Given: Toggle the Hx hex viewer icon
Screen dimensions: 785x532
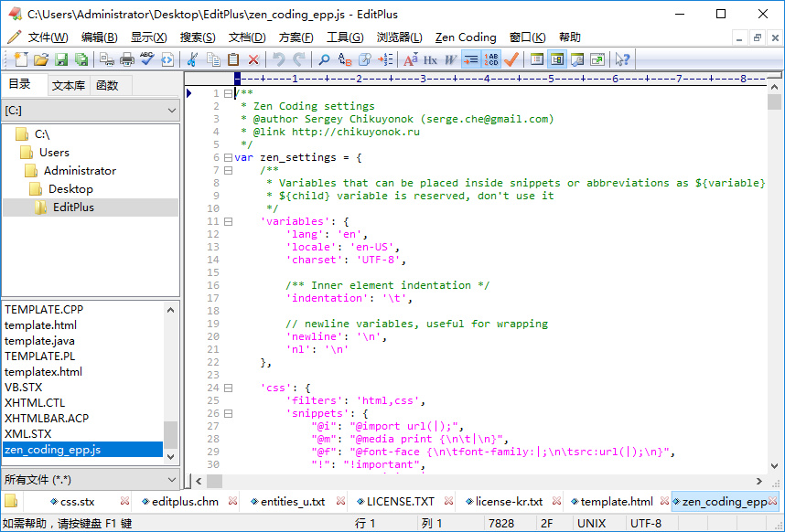Looking at the screenshot, I should pyautogui.click(x=430, y=59).
